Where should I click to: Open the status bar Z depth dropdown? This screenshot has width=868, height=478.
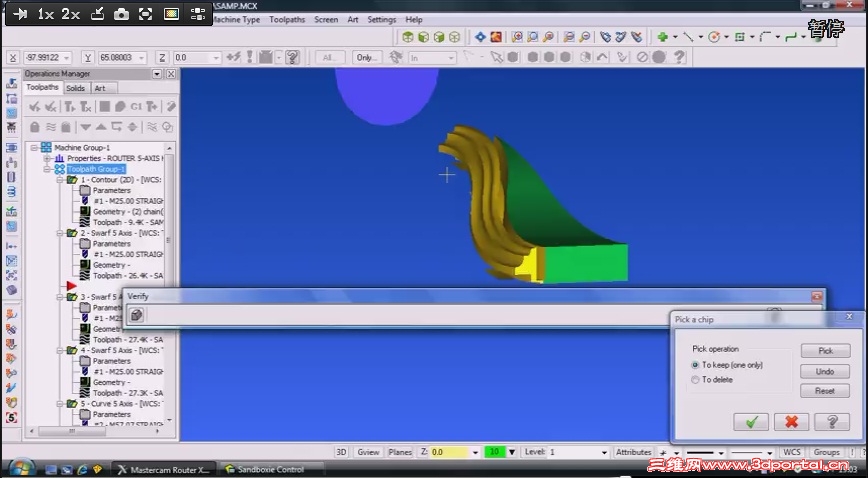click(475, 453)
